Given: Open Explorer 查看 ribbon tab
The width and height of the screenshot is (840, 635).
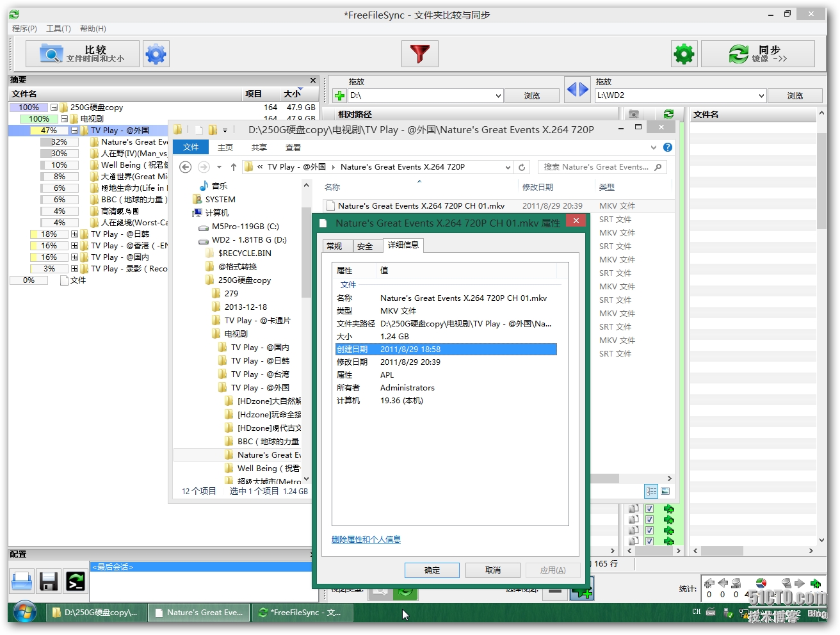Looking at the screenshot, I should 293,147.
